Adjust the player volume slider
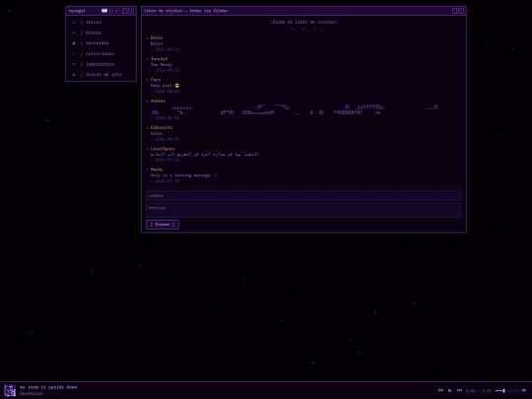The height and width of the screenshot is (399, 532). click(x=507, y=391)
